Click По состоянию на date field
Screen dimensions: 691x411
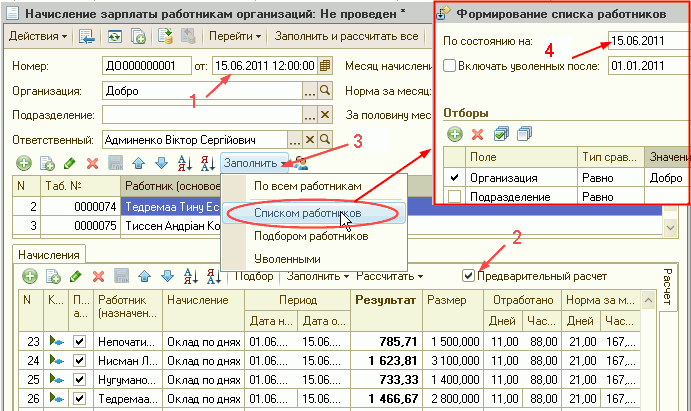(650, 41)
